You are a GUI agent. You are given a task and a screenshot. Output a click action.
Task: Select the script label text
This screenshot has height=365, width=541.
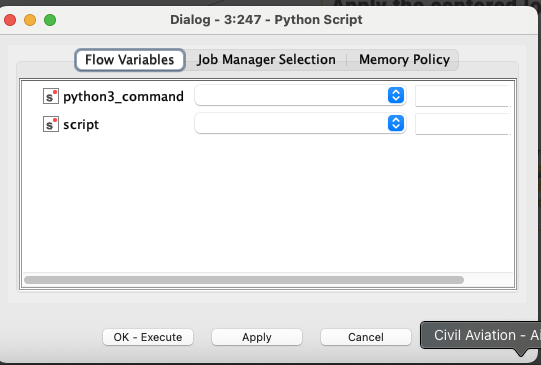pyautogui.click(x=81, y=125)
